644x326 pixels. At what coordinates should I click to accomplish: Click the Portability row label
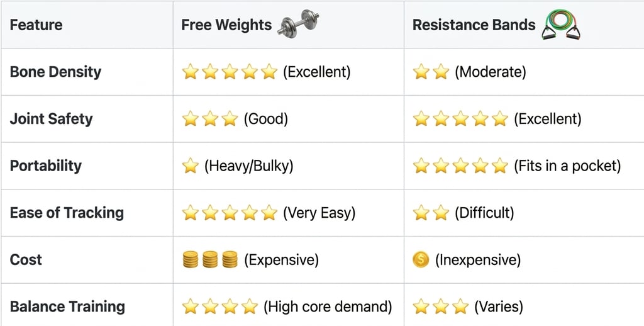tap(46, 166)
